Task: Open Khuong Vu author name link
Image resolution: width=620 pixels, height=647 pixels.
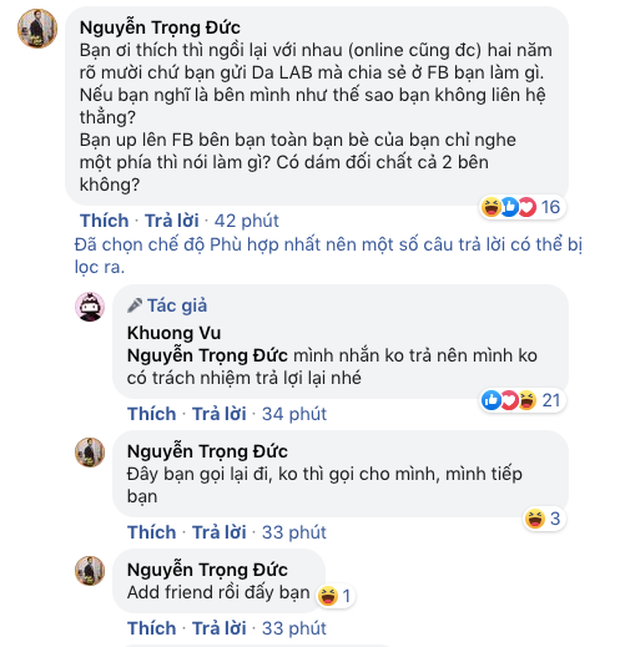Action: coord(170,332)
